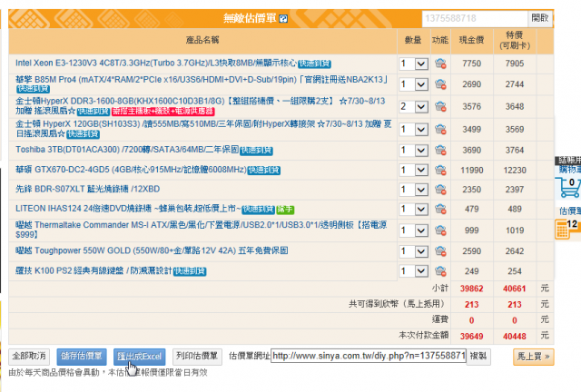The image size is (581, 392).
Task: Open the shopping cart sidebar icon
Action: (x=568, y=188)
